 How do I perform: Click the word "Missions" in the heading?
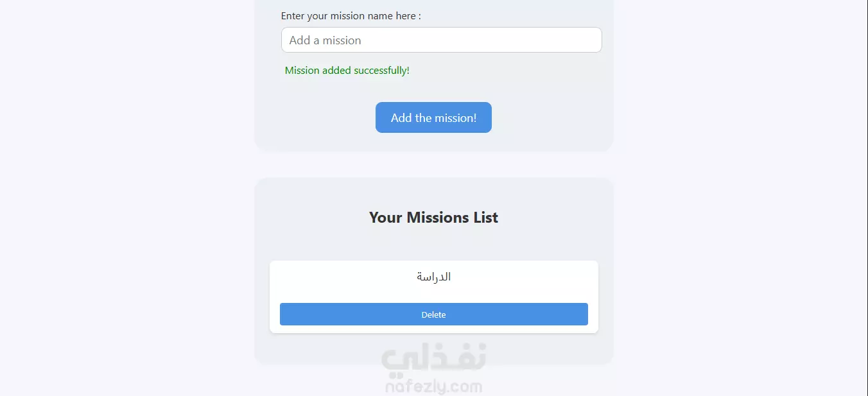tap(438, 218)
